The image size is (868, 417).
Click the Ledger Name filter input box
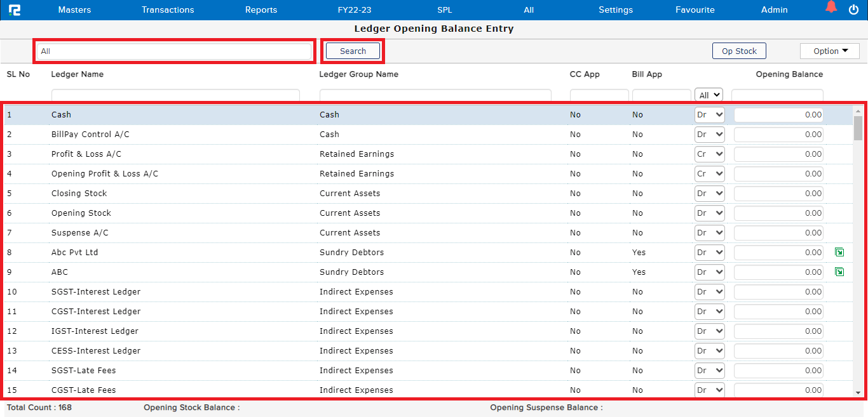(175, 96)
